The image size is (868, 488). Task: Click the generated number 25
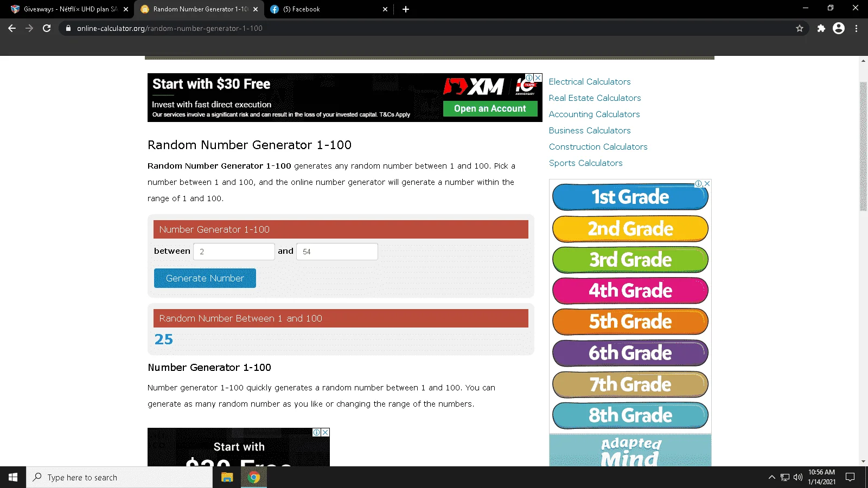point(163,339)
